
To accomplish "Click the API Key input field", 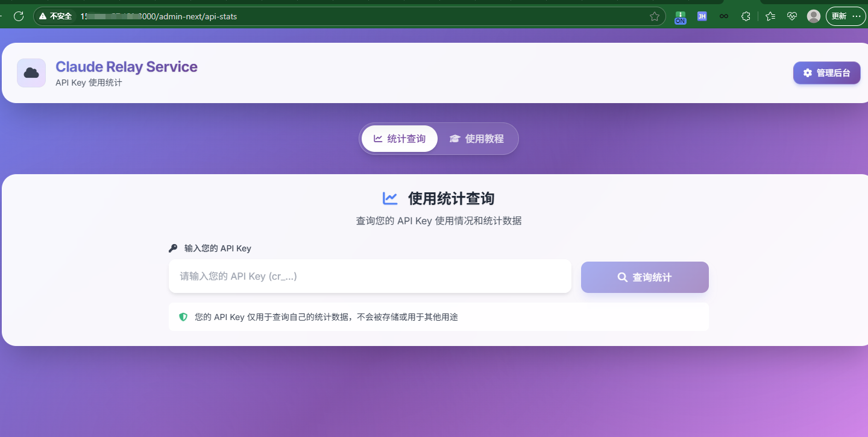I will pos(370,276).
